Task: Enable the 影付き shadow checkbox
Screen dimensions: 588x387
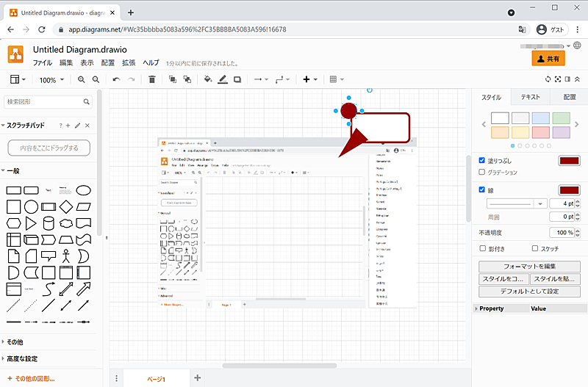Action: (x=482, y=248)
